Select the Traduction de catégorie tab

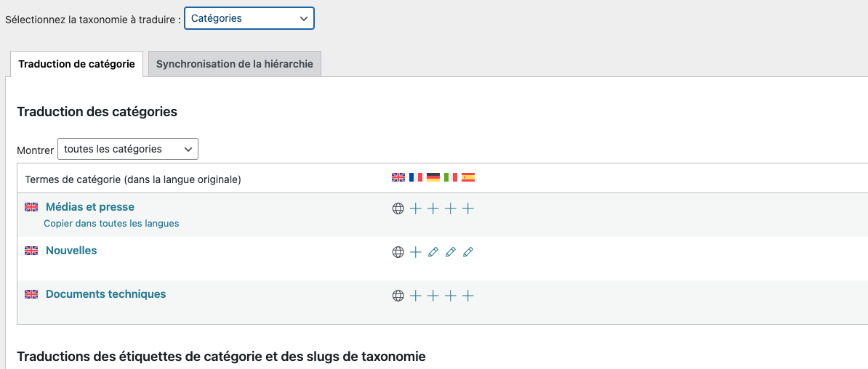pyautogui.click(x=76, y=64)
